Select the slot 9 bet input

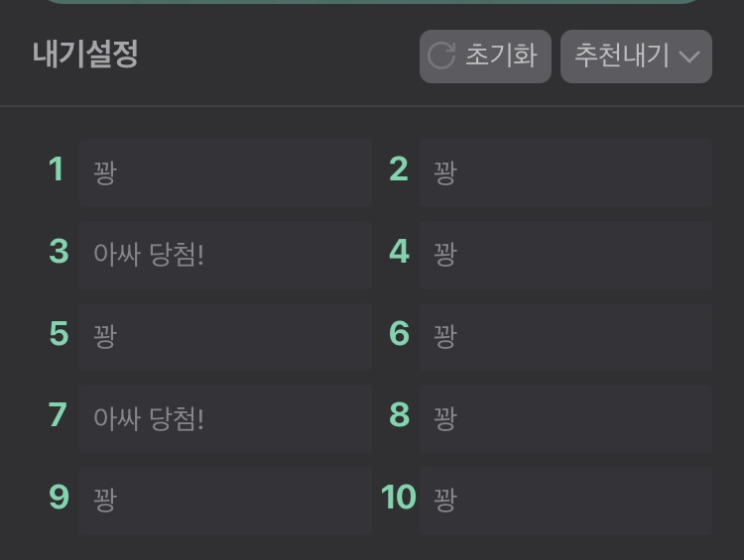pos(225,501)
